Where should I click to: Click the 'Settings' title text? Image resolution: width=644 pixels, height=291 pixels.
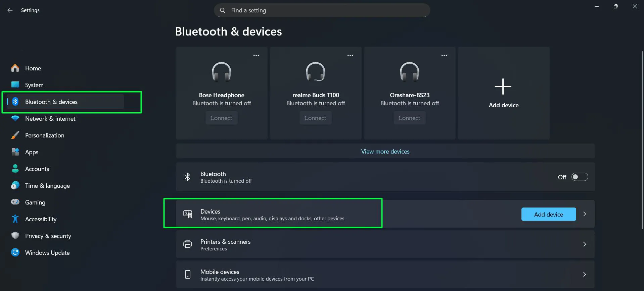tap(30, 10)
